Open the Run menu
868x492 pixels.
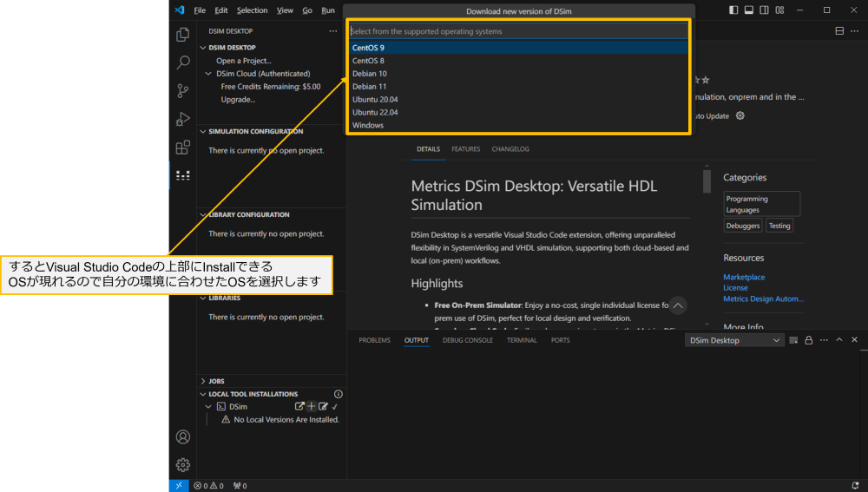328,10
